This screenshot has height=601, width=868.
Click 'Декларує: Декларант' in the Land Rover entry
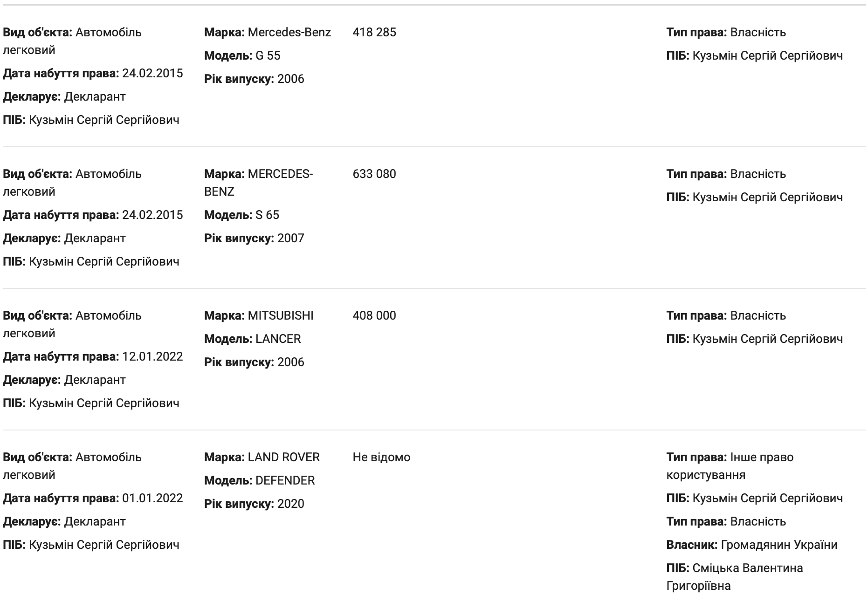pos(64,521)
